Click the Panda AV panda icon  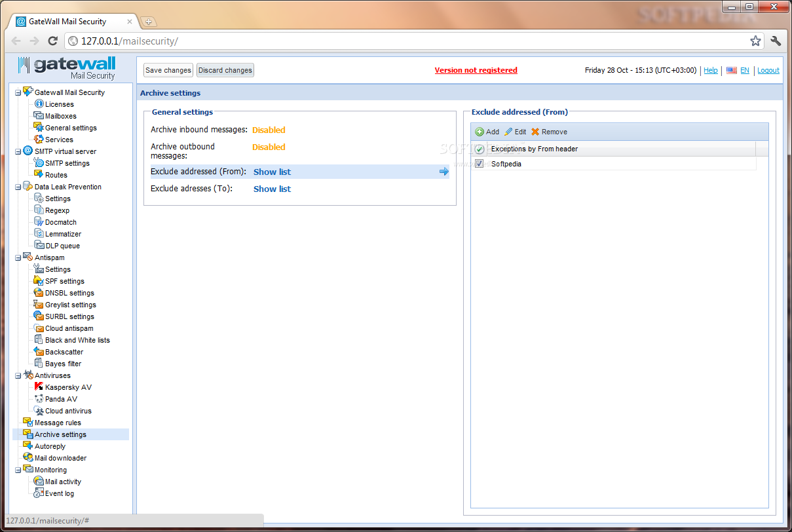tap(39, 399)
